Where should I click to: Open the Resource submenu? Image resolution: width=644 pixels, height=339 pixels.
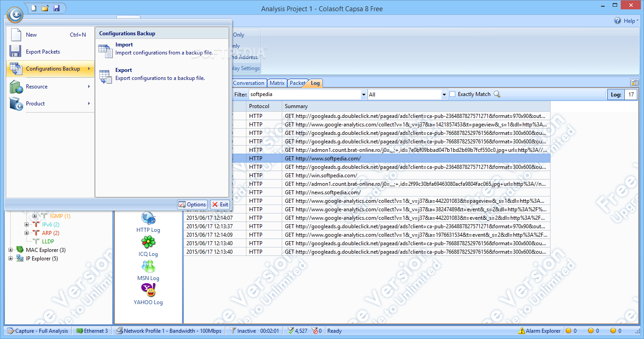pos(50,87)
